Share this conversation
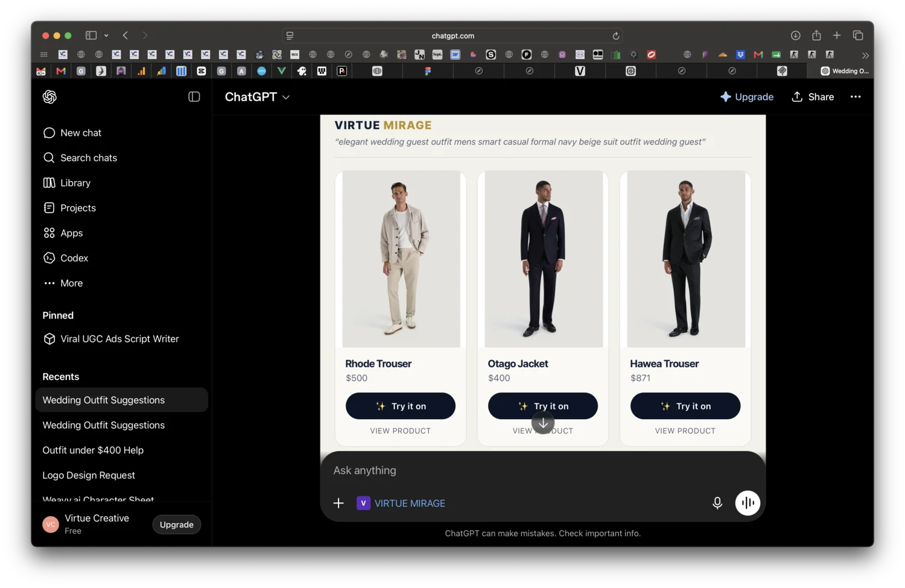Image resolution: width=905 pixels, height=588 pixels. (x=813, y=96)
